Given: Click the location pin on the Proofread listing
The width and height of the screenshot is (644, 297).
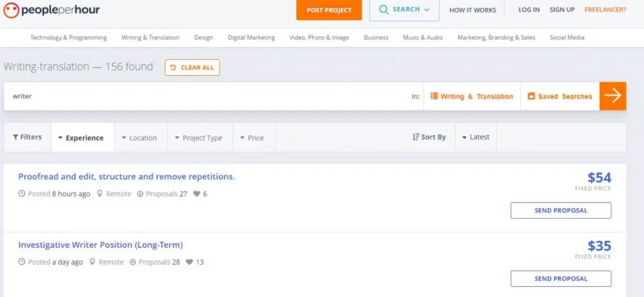Looking at the screenshot, I should pos(99,194).
